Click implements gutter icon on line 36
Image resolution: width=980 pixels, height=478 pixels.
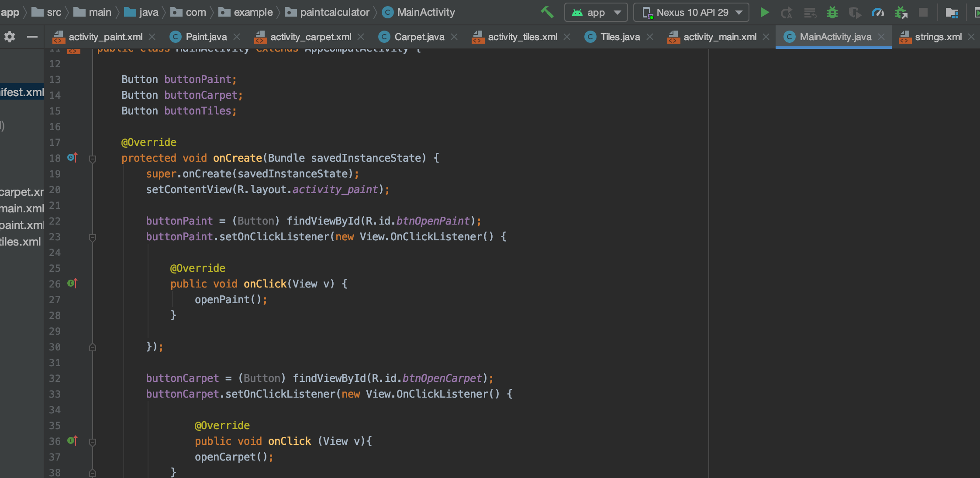coord(72,440)
